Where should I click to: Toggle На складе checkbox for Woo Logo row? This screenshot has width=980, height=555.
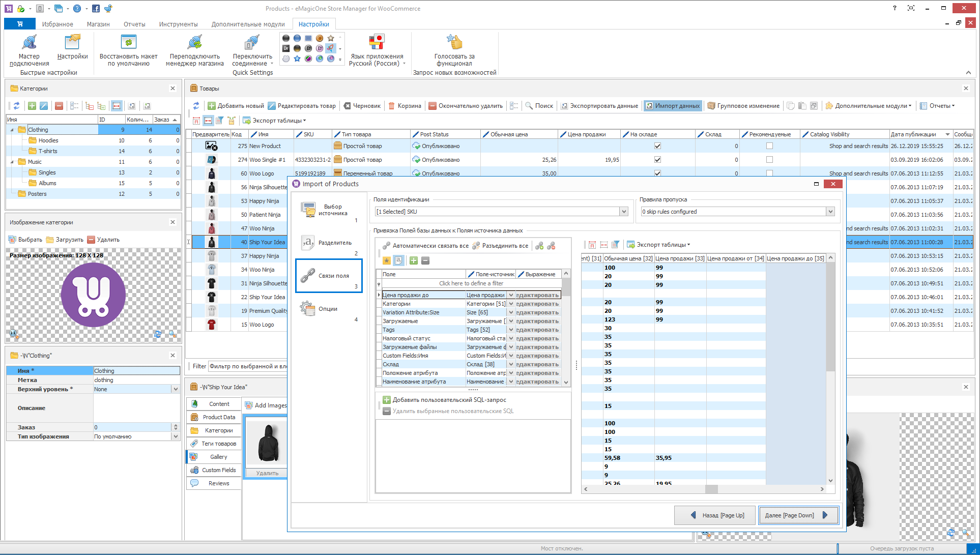click(x=657, y=173)
